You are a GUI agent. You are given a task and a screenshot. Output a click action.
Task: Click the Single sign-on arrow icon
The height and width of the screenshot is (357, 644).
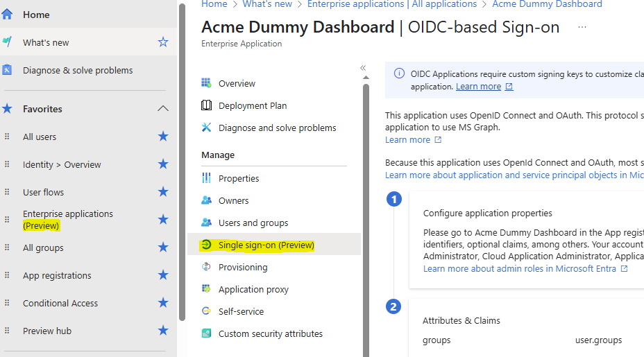[206, 245]
